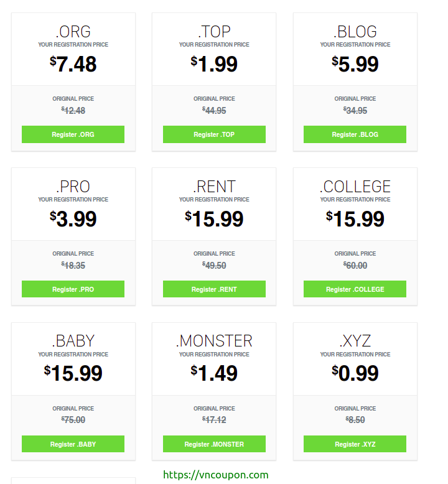
Task: Choose the Register .PRO button
Action: coord(73,289)
